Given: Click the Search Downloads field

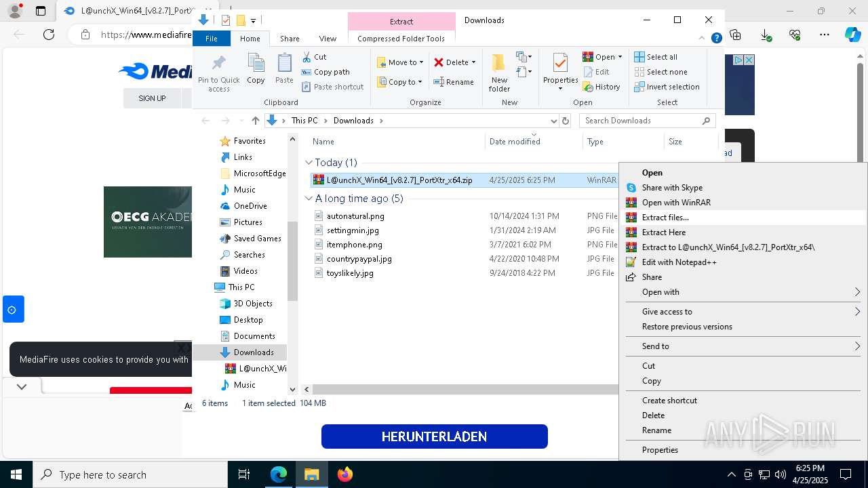Looking at the screenshot, I should [x=647, y=121].
